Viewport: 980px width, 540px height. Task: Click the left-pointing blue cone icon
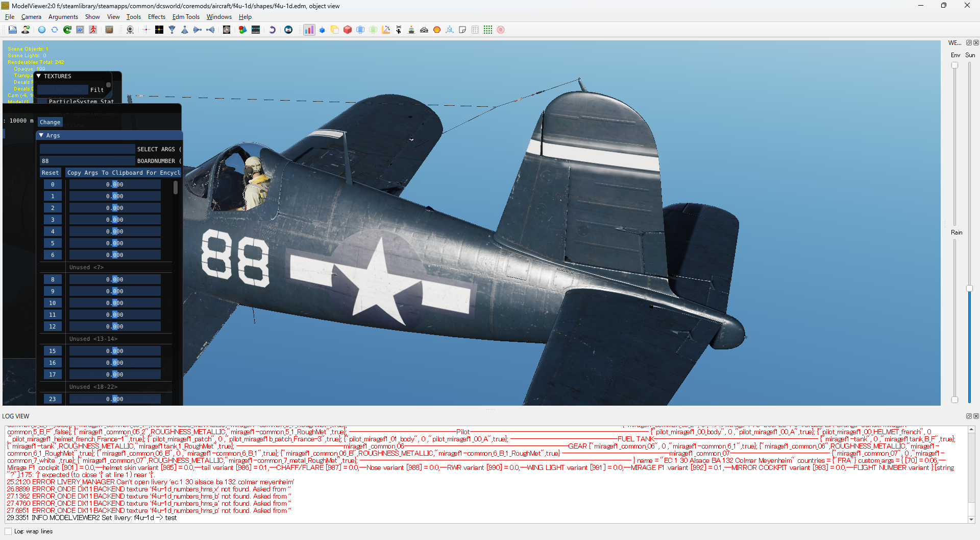[x=210, y=30]
